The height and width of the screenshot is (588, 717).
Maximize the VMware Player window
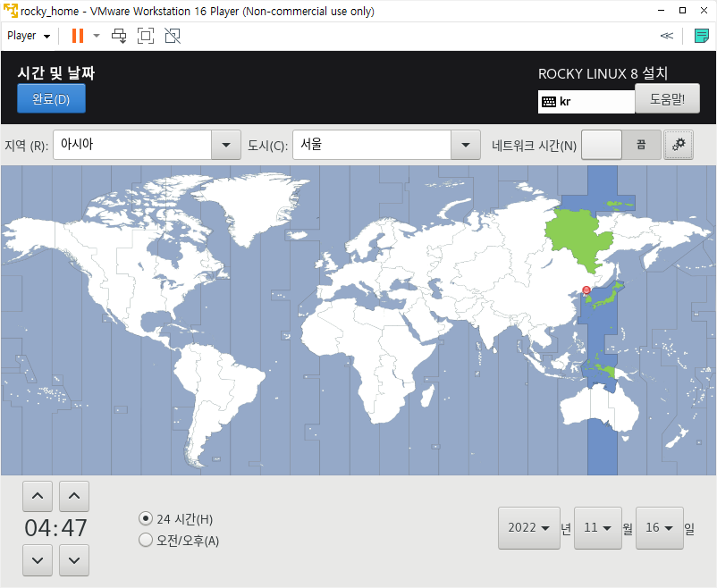tap(682, 11)
